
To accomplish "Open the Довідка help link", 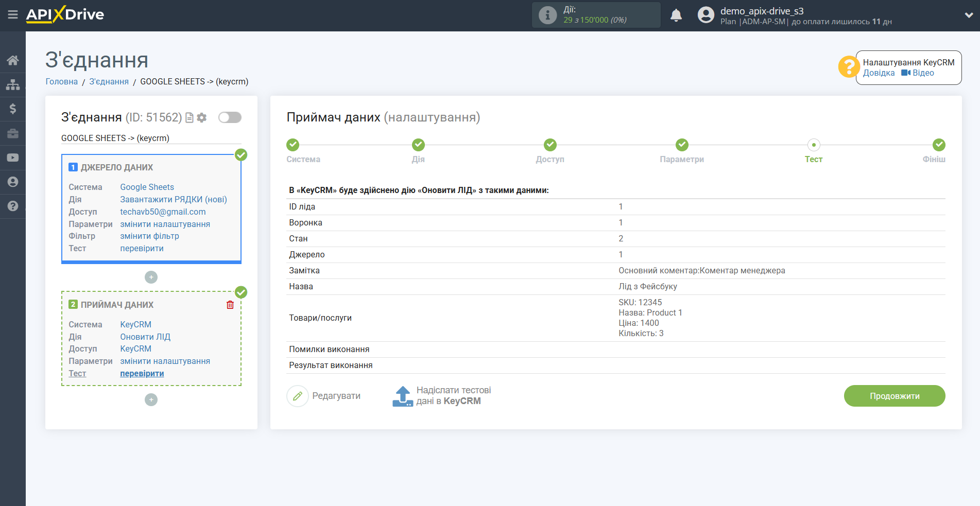I will pos(879,73).
